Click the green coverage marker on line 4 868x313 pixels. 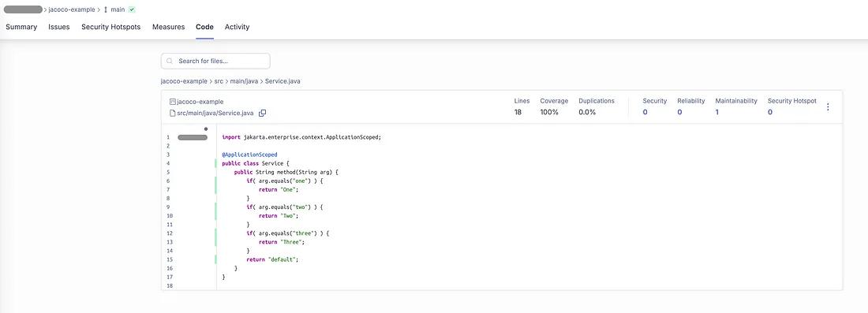tap(216, 163)
